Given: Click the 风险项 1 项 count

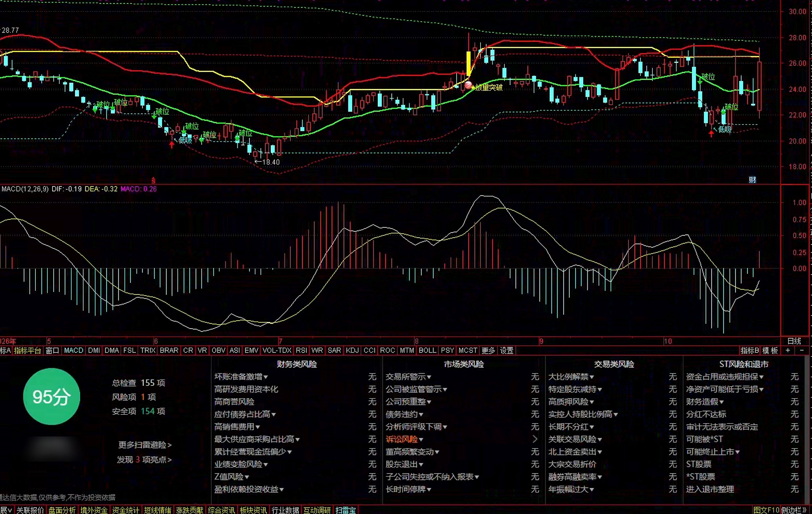Looking at the screenshot, I should pos(134,397).
